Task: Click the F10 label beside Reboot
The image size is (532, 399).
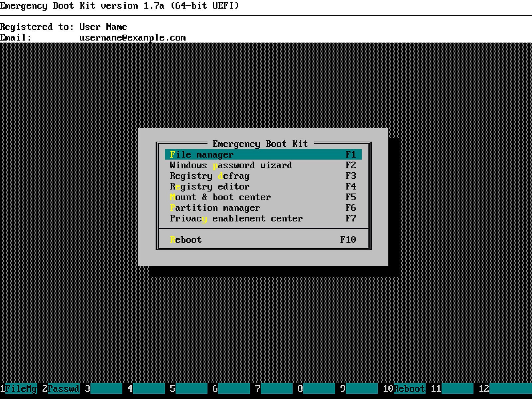Action: point(348,239)
